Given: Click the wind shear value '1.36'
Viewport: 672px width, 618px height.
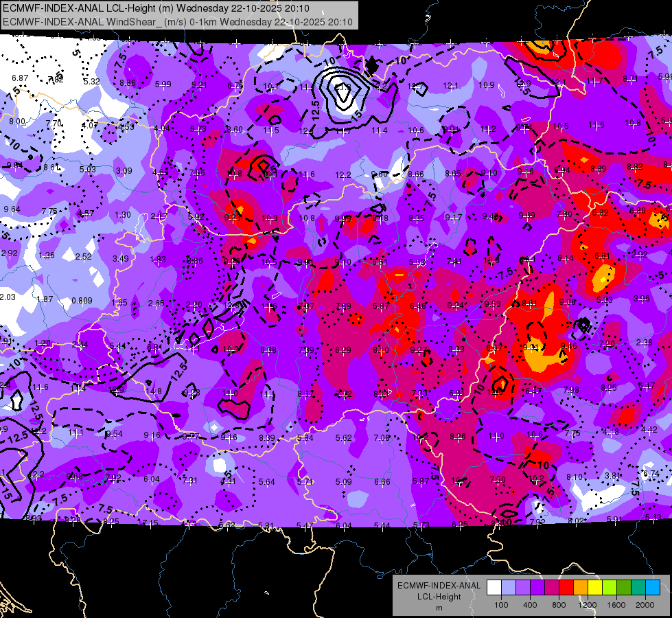Looking at the screenshot, I should 46,255.
